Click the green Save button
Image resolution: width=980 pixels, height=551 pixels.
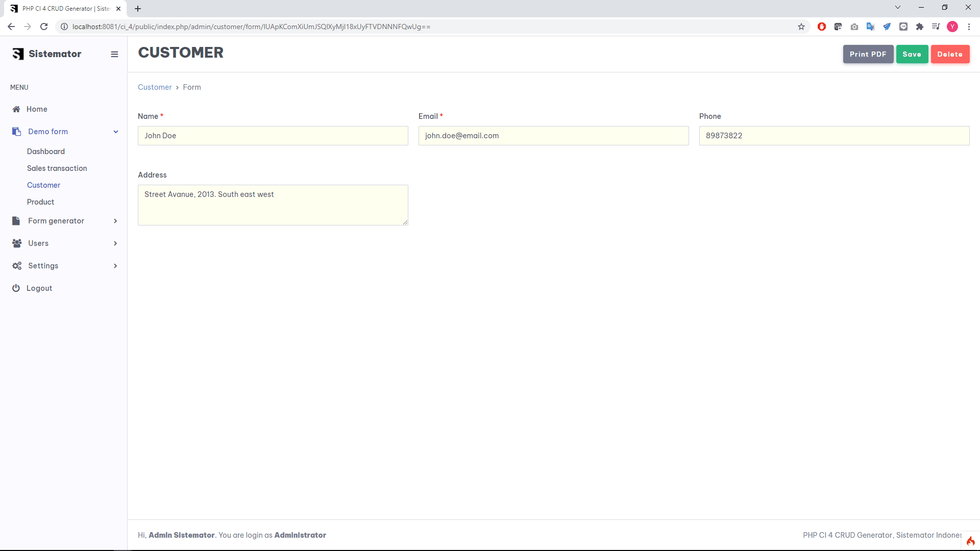click(912, 54)
